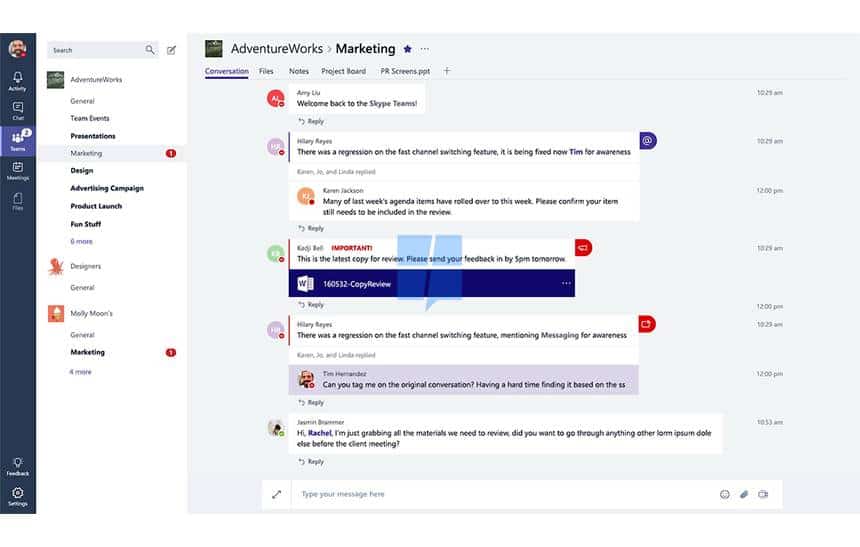Viewport: 860px width, 547px height.
Task: Open the Project Board tab
Action: point(343,71)
